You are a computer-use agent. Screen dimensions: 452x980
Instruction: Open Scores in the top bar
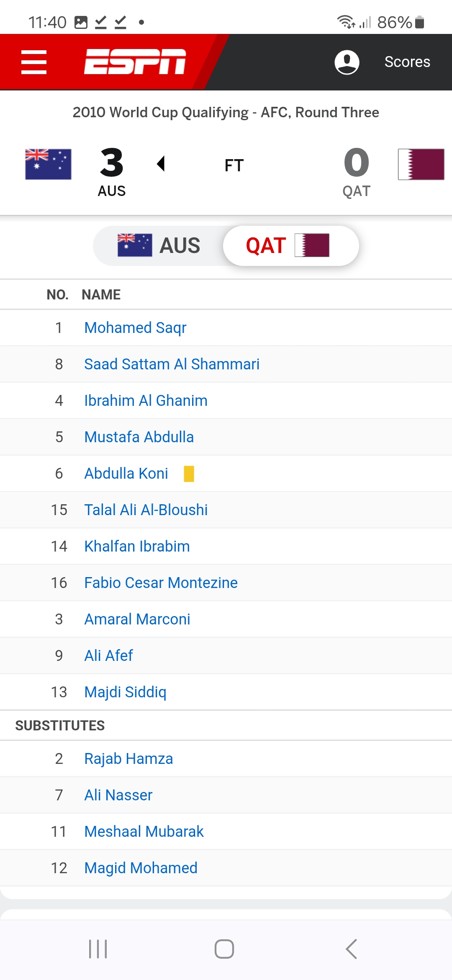(x=407, y=62)
